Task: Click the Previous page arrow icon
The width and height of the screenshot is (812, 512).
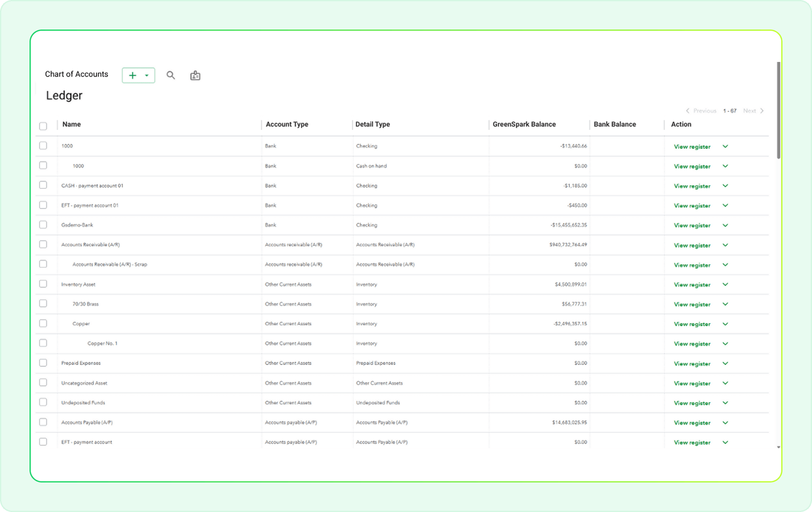Action: click(x=688, y=111)
